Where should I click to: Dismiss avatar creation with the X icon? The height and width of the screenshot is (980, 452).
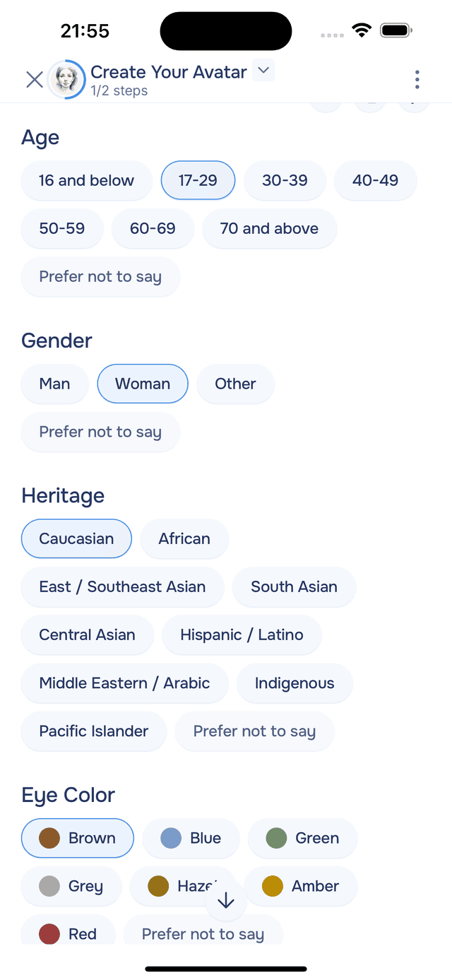pyautogui.click(x=34, y=80)
